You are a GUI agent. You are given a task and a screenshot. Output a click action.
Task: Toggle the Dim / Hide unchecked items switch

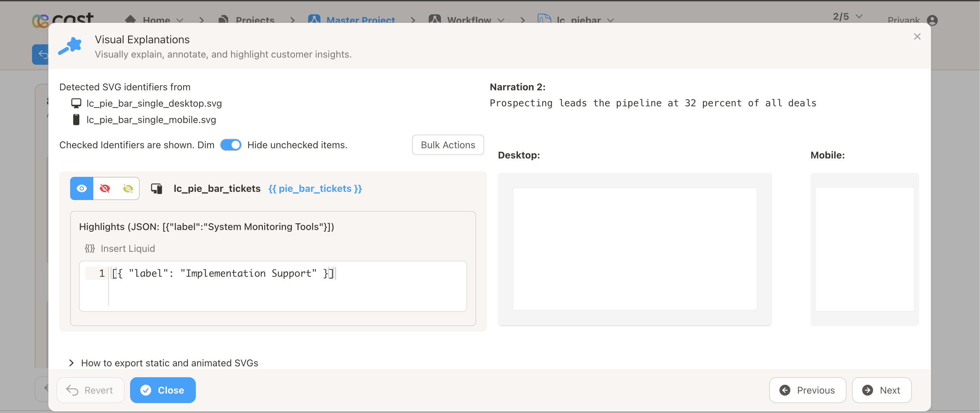pyautogui.click(x=231, y=145)
